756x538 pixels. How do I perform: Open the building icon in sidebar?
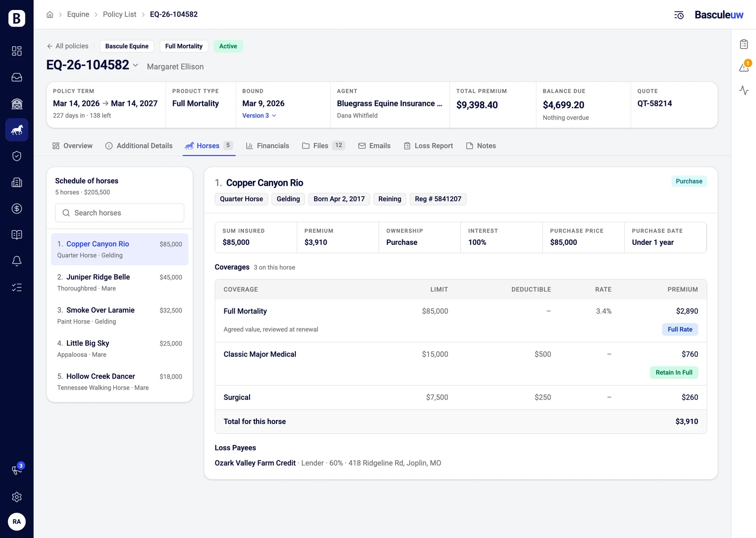(x=17, y=182)
